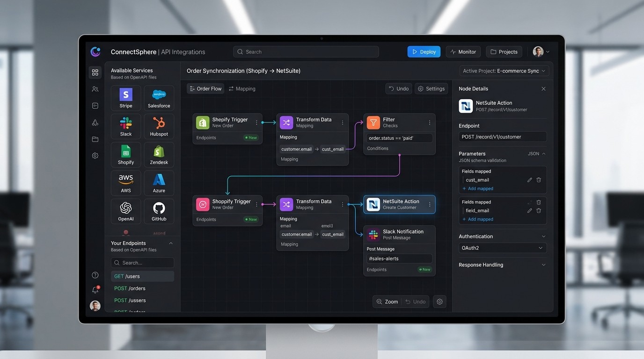Viewport: 644px width, 359px height.
Task: Click into the order.status condition field
Action: coord(399,138)
